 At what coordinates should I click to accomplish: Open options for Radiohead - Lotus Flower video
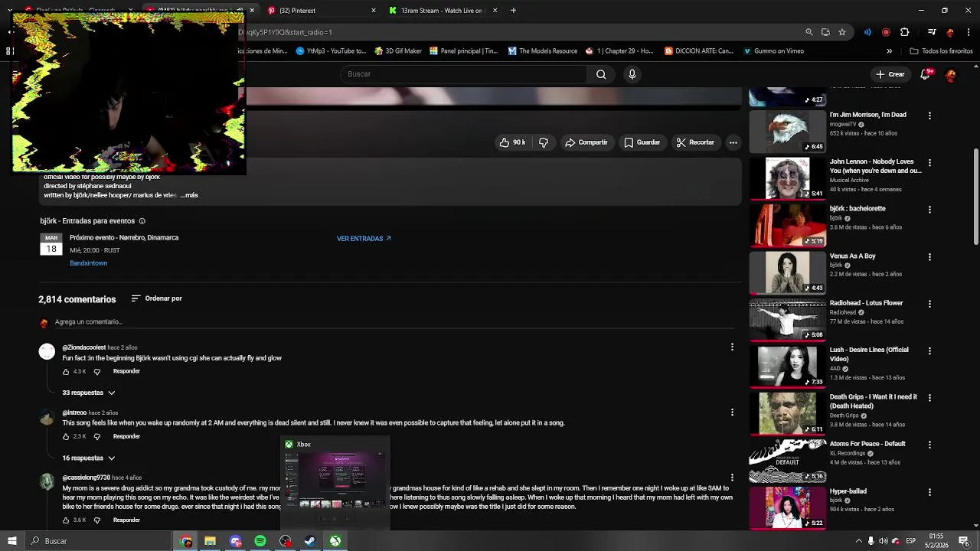coord(929,304)
